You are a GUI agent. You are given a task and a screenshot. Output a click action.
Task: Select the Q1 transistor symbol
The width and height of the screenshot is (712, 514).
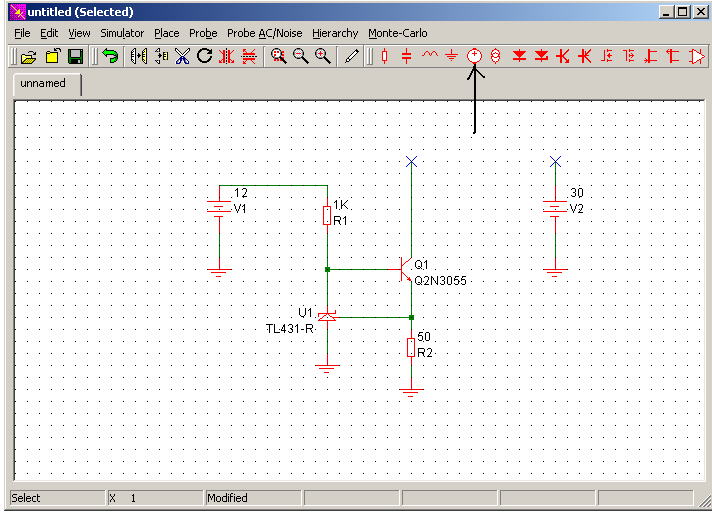click(405, 269)
